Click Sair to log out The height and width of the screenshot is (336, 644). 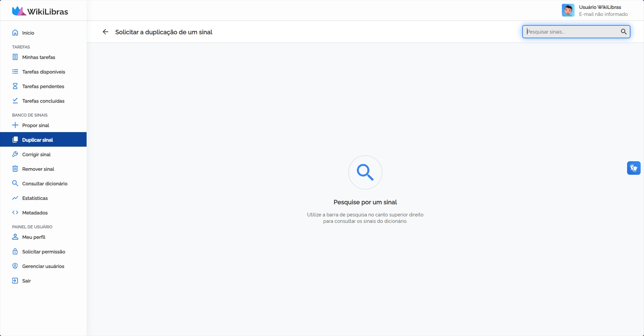click(x=26, y=281)
